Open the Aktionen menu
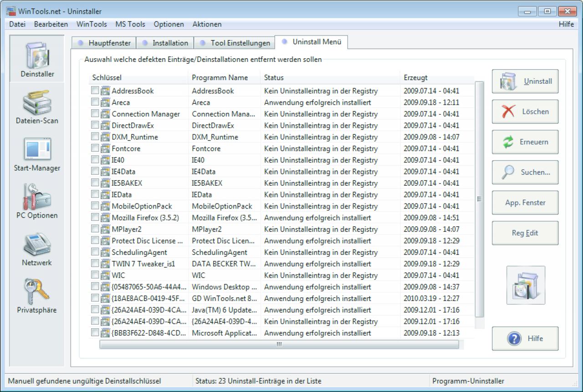 [x=207, y=24]
